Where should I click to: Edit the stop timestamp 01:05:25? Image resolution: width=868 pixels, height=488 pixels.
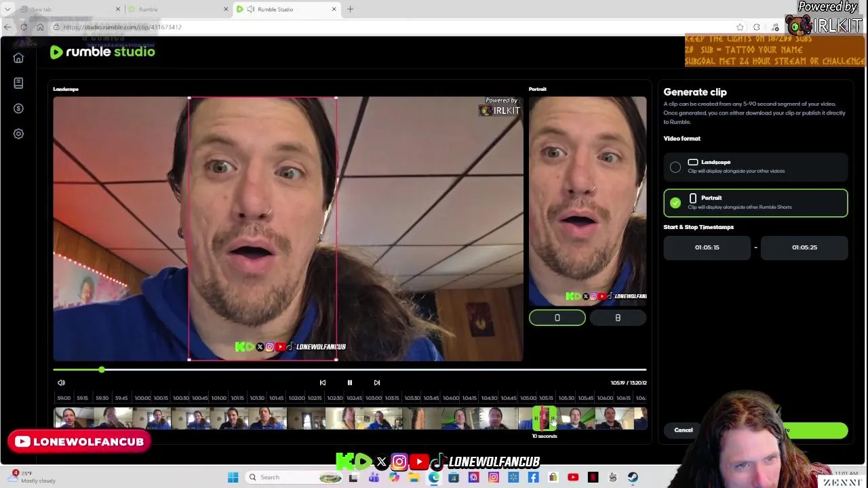click(804, 247)
